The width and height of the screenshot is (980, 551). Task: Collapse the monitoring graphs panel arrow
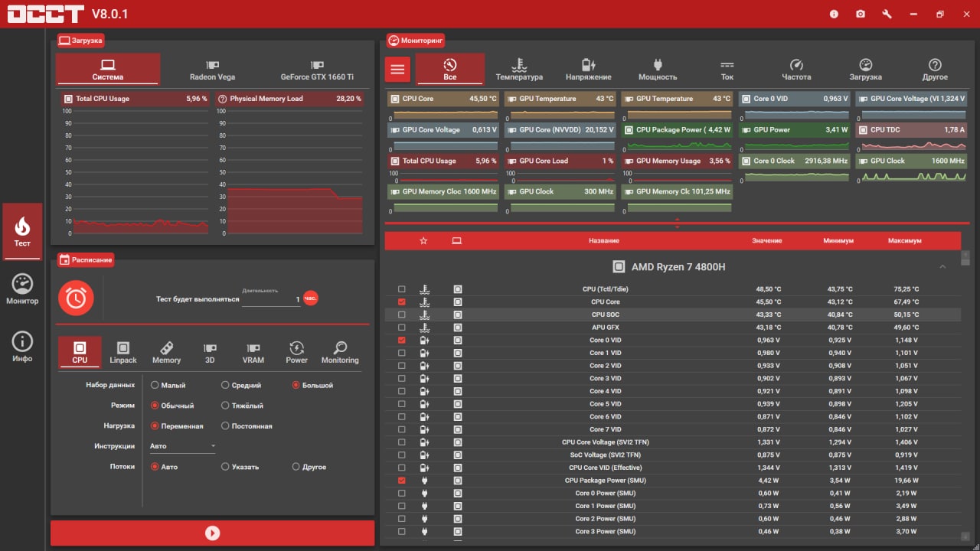pyautogui.click(x=677, y=223)
